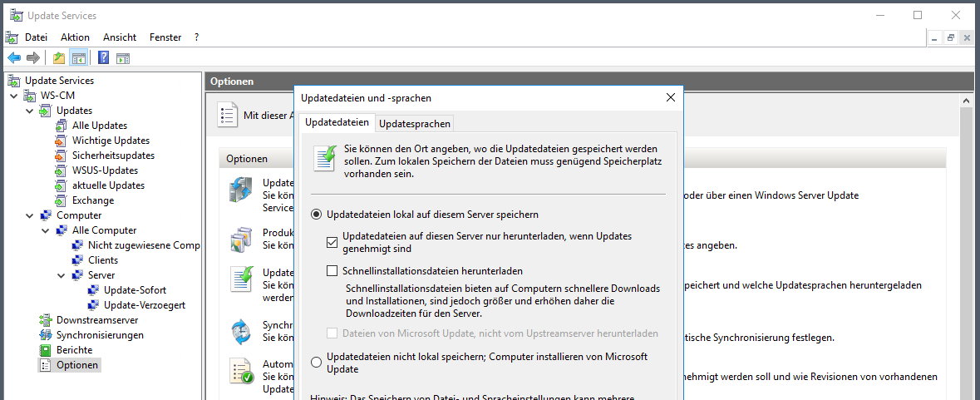Restore the inner MDI child window
The height and width of the screenshot is (400, 980).
(951, 37)
